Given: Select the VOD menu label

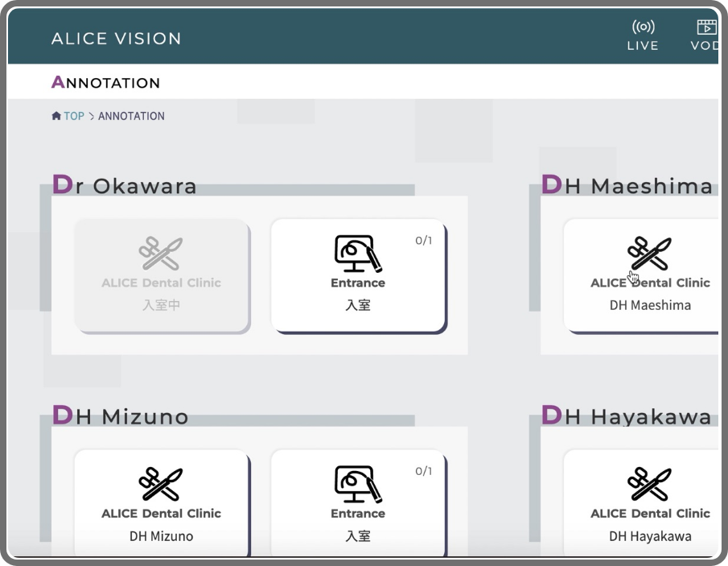Looking at the screenshot, I should click(x=705, y=46).
